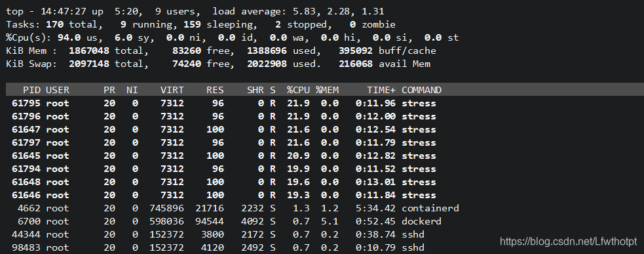Select the COMMAND column header
Viewport: 644px width, 254px height.
(421, 90)
